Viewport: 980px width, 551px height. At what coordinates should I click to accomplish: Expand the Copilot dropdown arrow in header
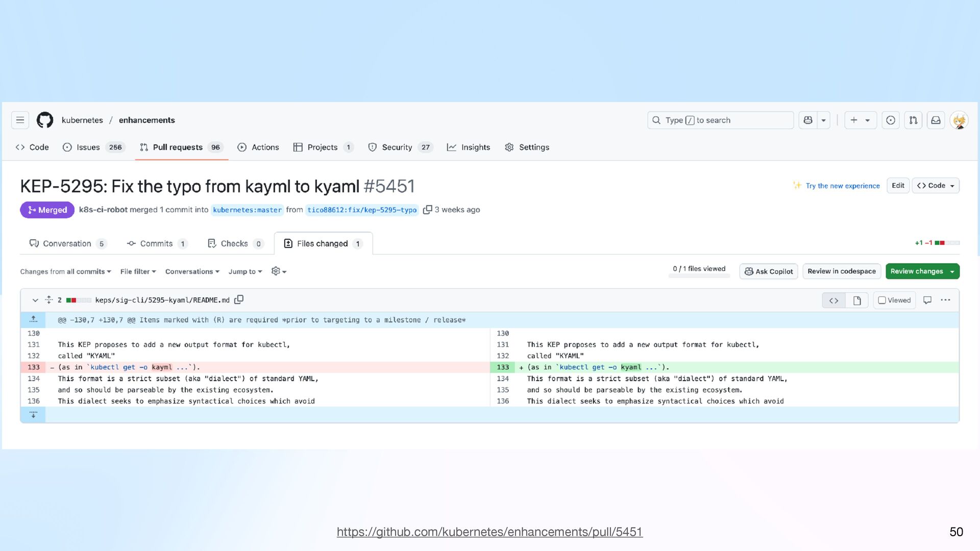click(824, 120)
